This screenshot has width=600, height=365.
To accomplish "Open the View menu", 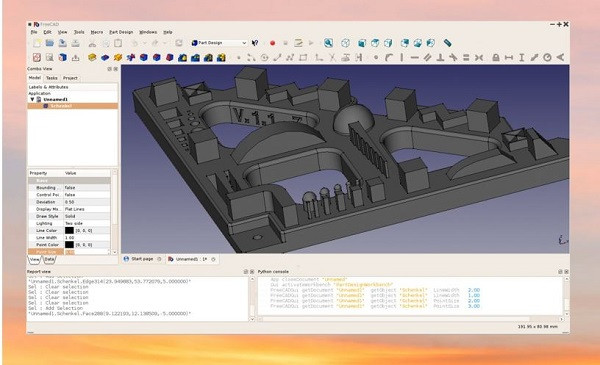I will pos(62,32).
